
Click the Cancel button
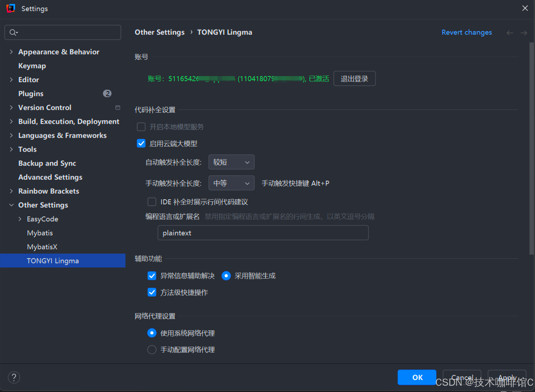pos(462,377)
